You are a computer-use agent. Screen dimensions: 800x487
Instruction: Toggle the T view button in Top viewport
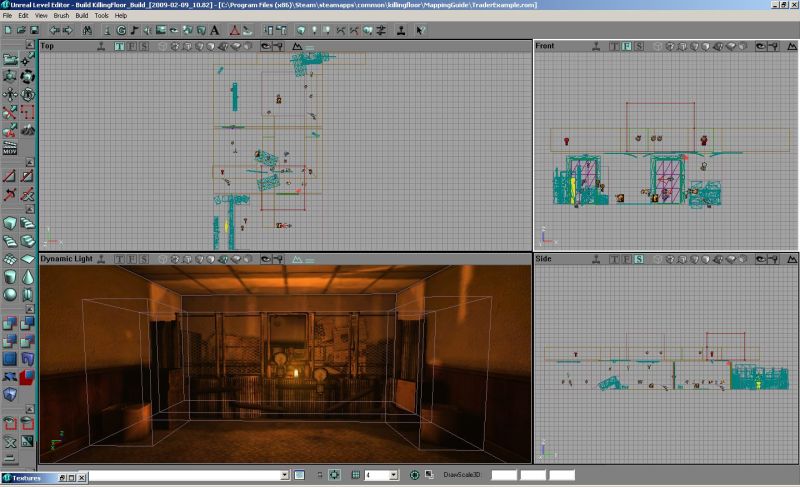119,46
